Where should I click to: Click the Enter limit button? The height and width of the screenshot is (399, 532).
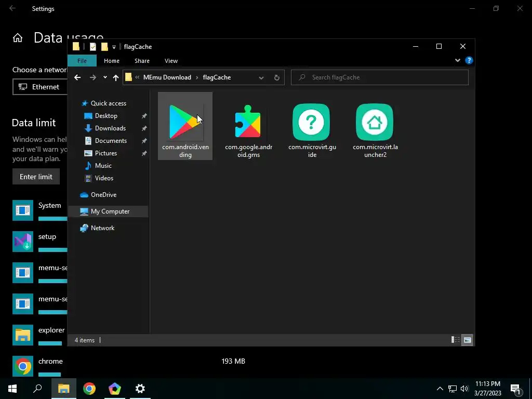tap(36, 177)
